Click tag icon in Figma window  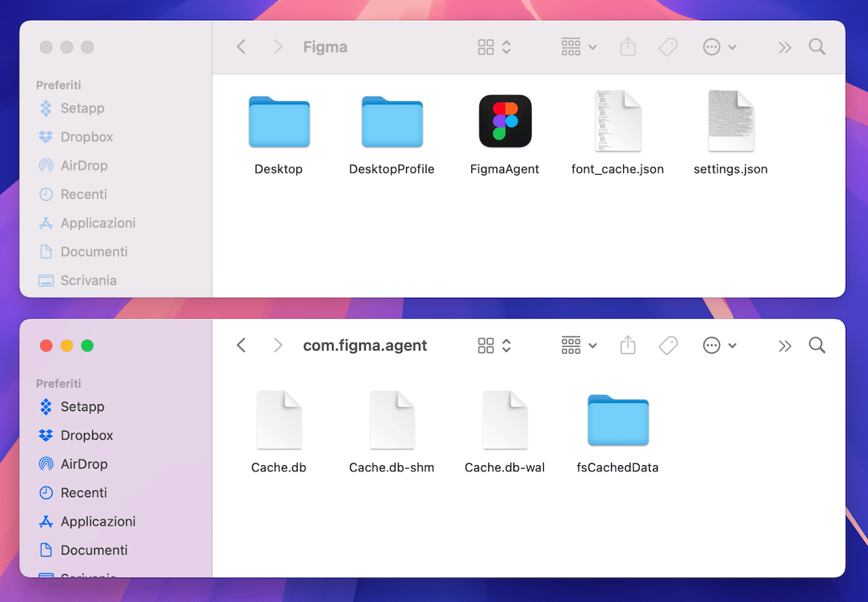click(x=668, y=48)
